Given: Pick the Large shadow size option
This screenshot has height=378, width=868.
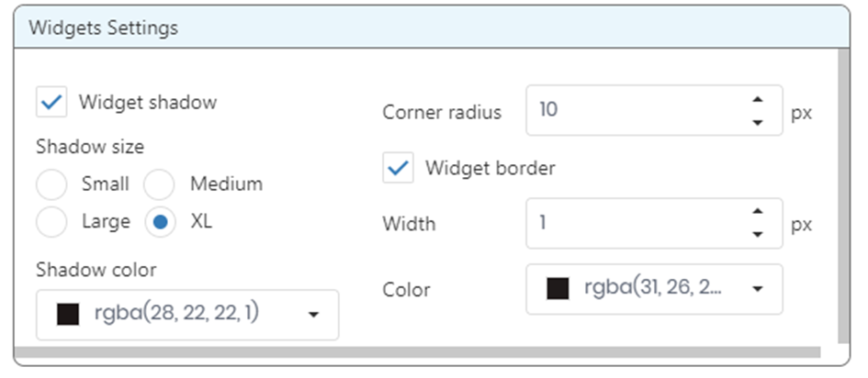Looking at the screenshot, I should [x=51, y=221].
